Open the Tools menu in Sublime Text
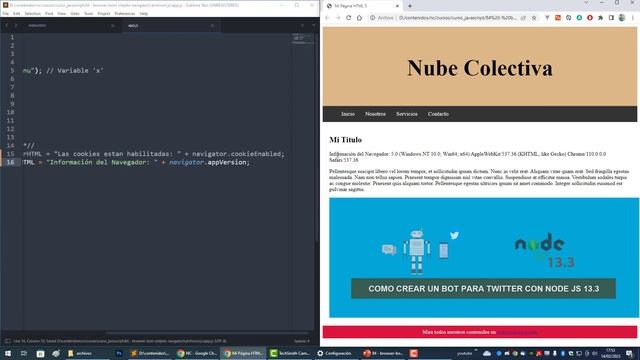 pos(89,13)
